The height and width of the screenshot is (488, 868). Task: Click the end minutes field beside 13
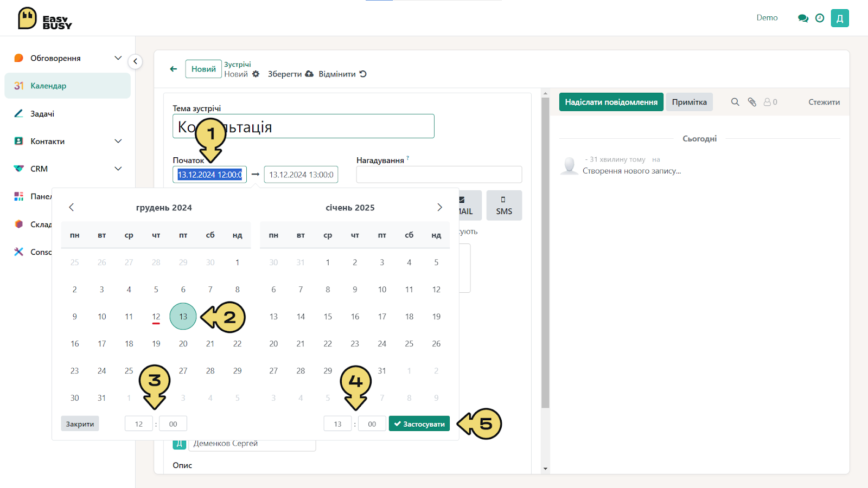372,423
